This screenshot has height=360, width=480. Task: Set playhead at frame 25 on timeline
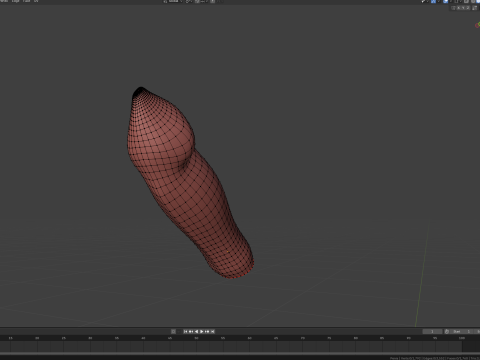[64, 338]
